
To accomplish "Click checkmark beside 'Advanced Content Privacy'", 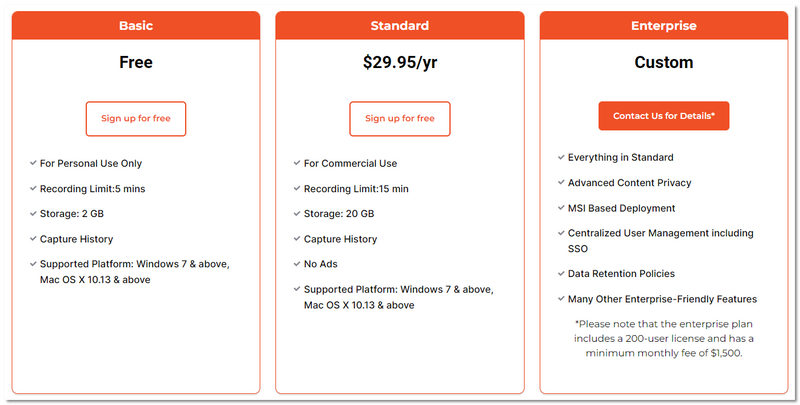I will pos(561,183).
